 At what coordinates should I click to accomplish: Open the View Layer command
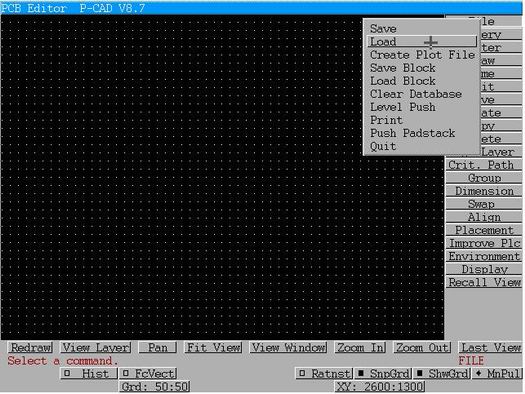tap(96, 347)
